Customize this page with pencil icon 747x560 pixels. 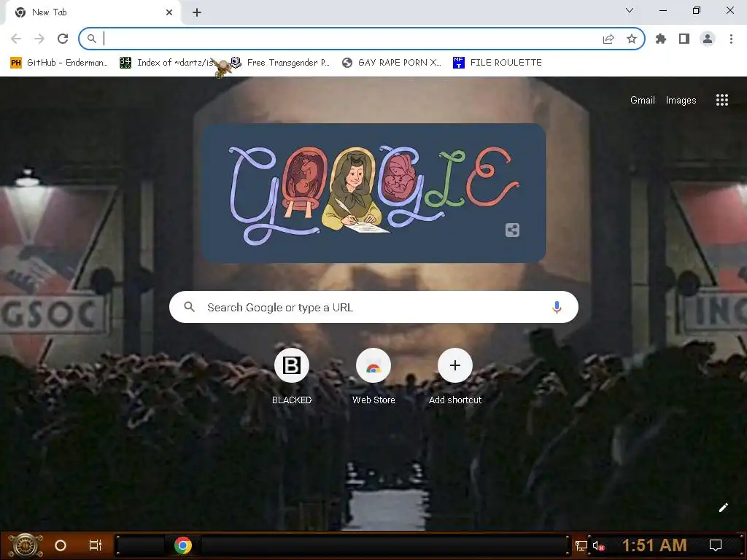point(723,507)
